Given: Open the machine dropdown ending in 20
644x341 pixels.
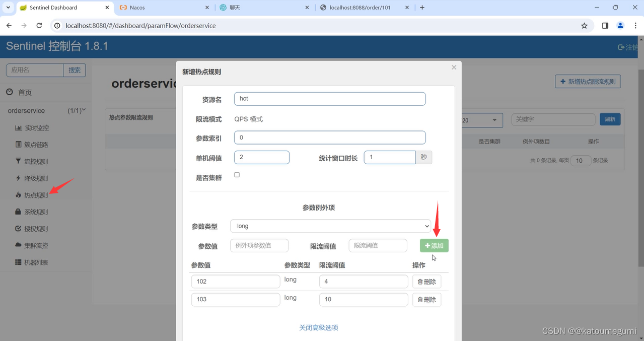Looking at the screenshot, I should tap(482, 120).
